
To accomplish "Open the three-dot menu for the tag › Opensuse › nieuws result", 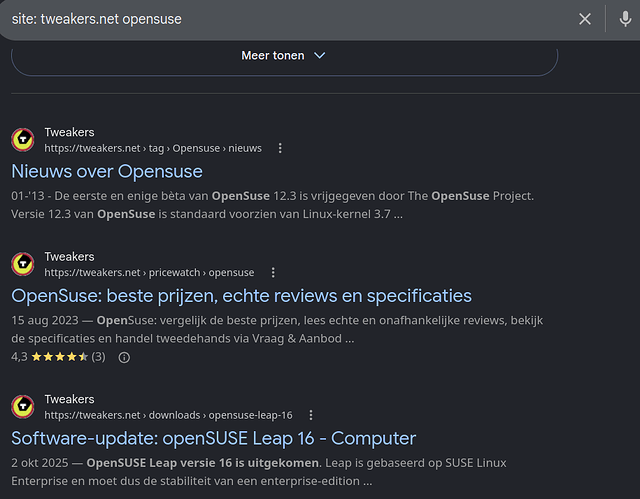I will coord(280,148).
